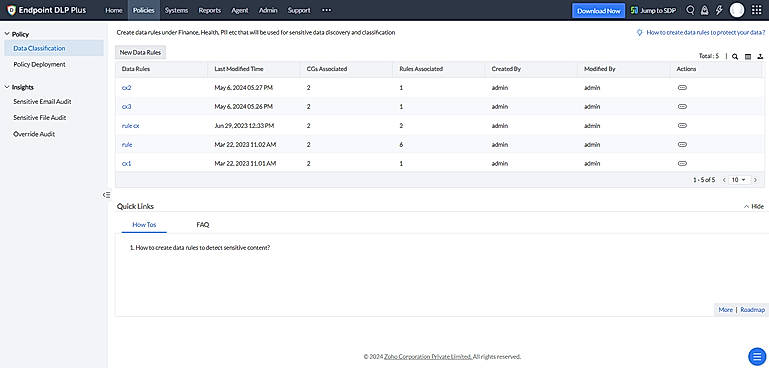Switch to the FAQ tab
Image resolution: width=769 pixels, height=368 pixels.
(203, 225)
